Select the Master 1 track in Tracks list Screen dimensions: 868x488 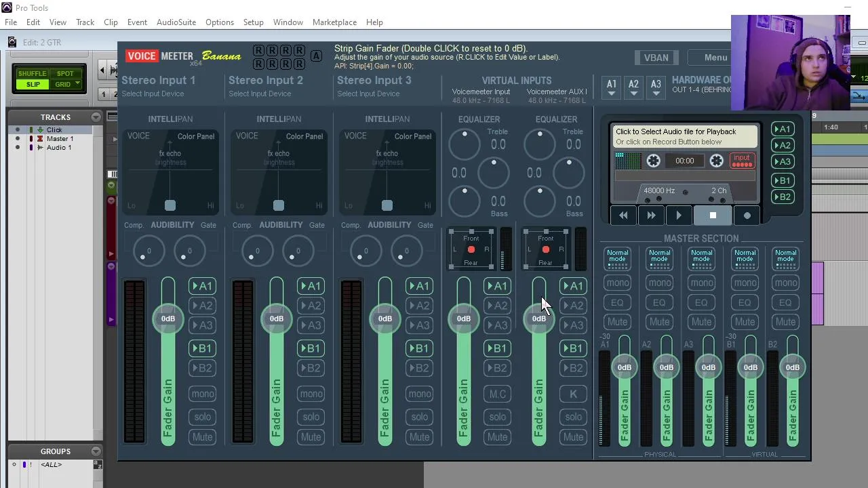tap(60, 138)
